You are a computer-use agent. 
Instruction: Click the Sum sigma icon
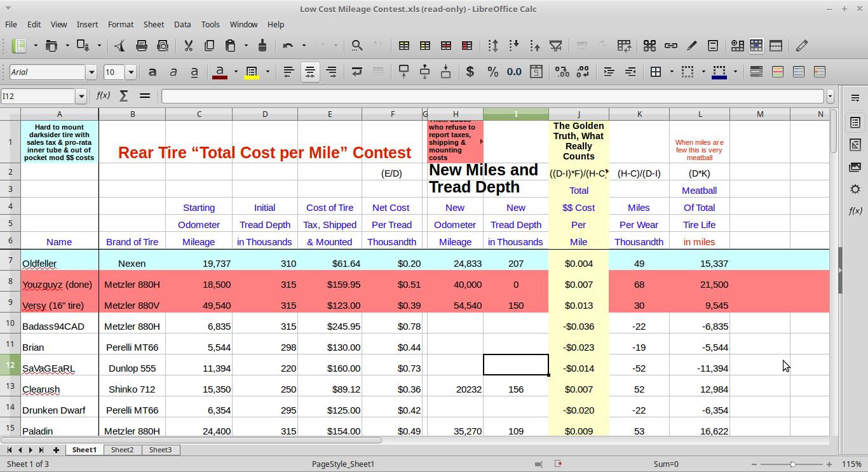click(124, 96)
